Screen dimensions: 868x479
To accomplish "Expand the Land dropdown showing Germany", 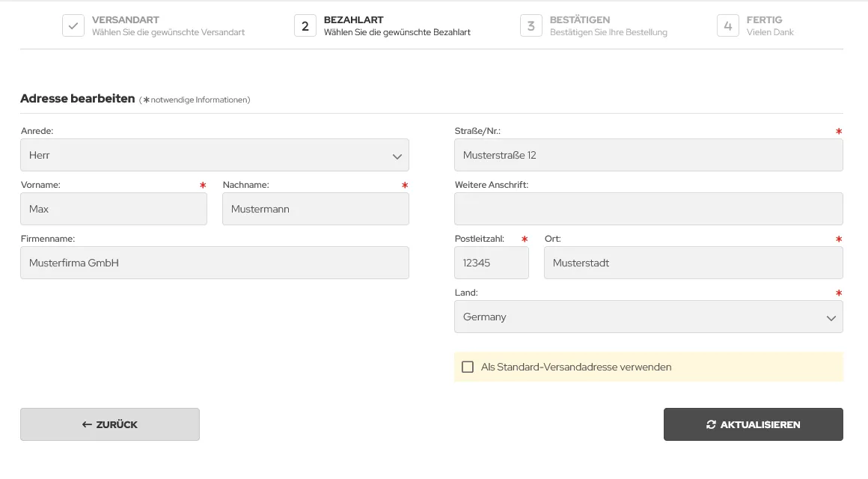I will click(648, 317).
